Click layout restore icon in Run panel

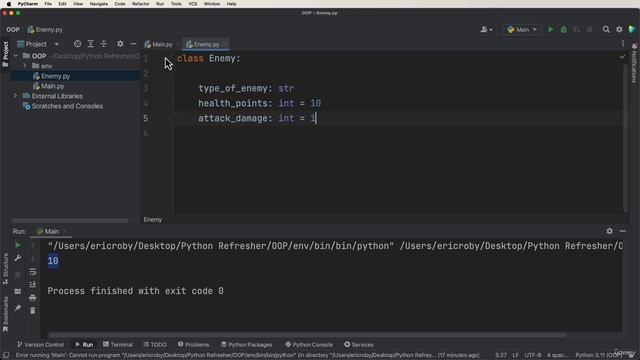click(x=18, y=291)
